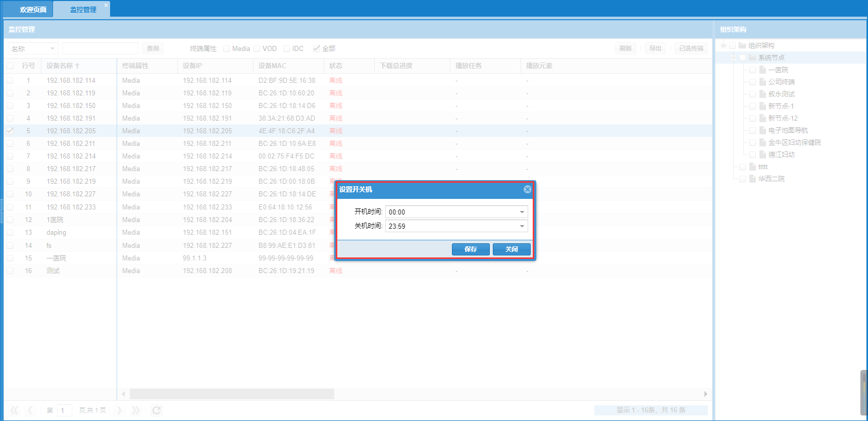Click the page number input field
This screenshot has height=421, width=868.
(65, 410)
